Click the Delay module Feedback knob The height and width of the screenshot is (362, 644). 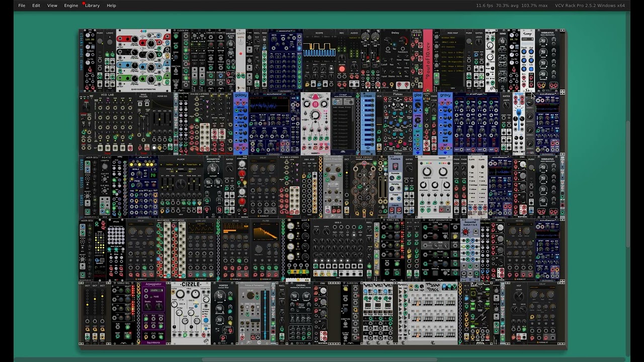point(403,40)
